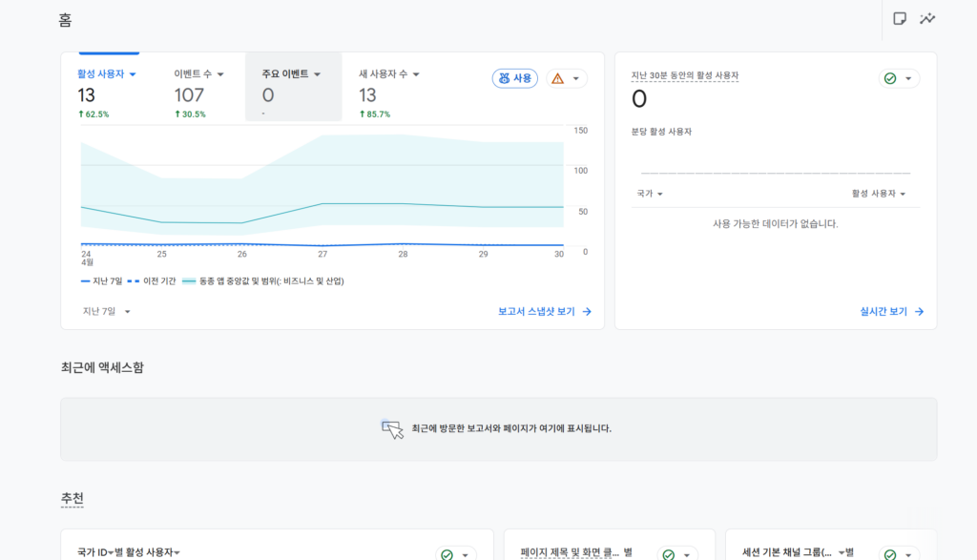The height and width of the screenshot is (560, 977).
Task: Click the 지난 7일 solid line legend entry
Action: pyautogui.click(x=101, y=280)
